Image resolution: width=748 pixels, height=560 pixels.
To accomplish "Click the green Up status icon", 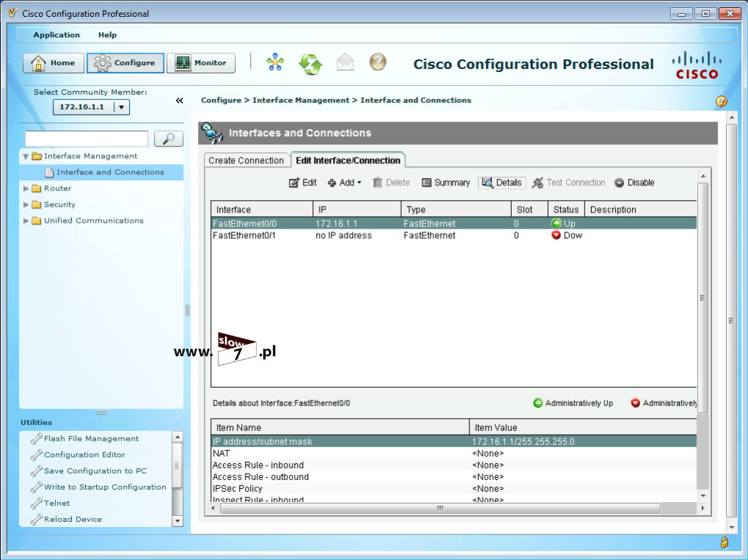I will 556,224.
